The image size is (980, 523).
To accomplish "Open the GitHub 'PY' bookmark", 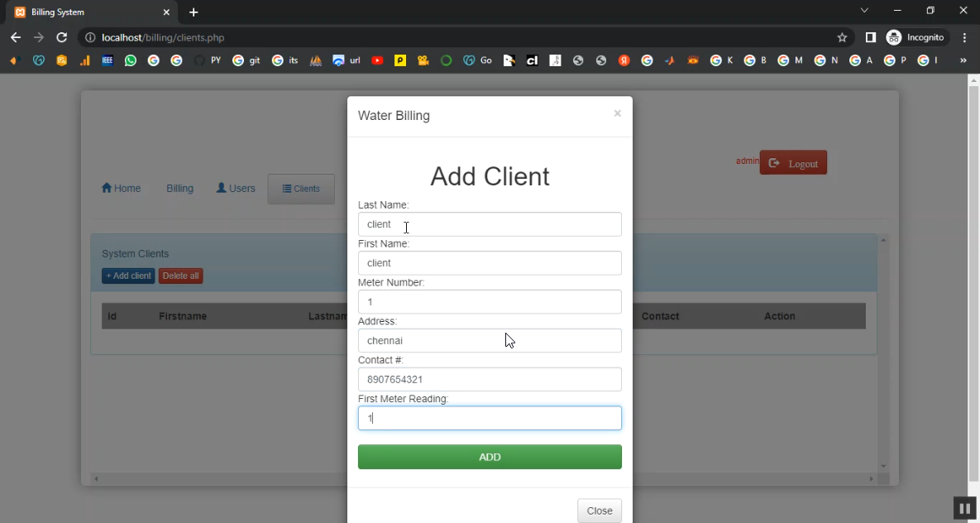I will pyautogui.click(x=208, y=60).
